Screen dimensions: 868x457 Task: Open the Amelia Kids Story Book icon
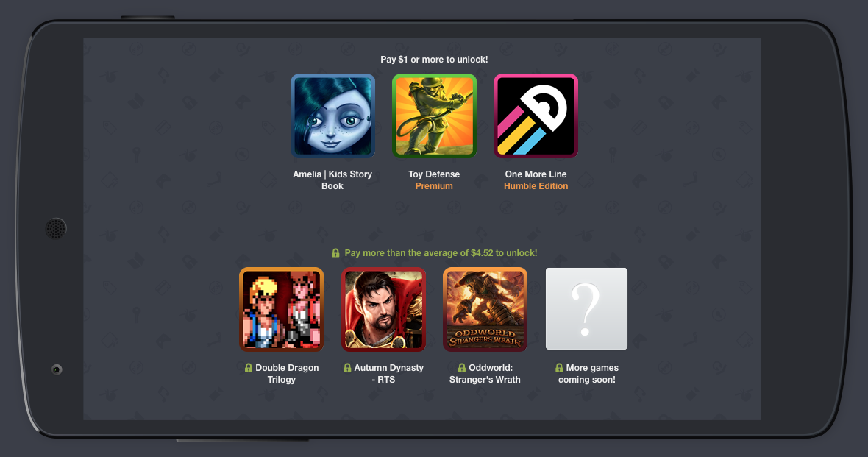point(332,116)
